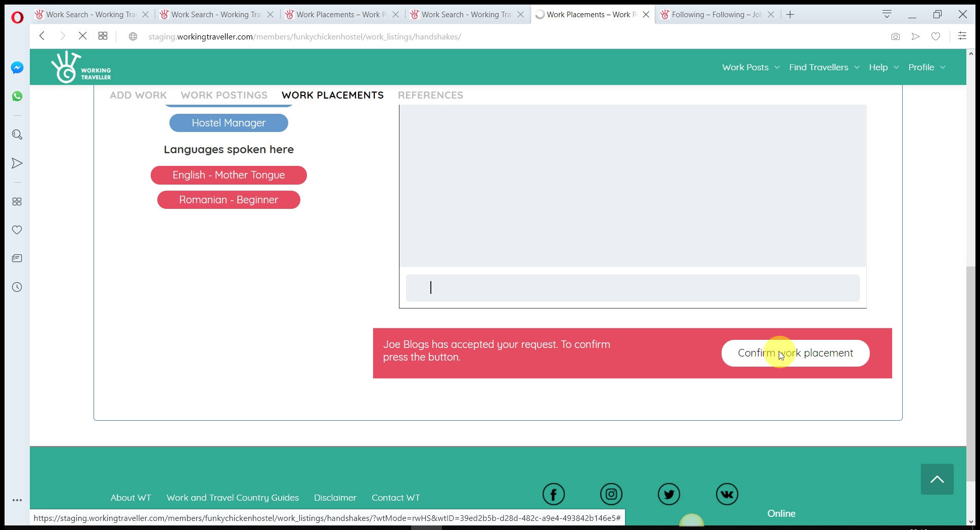Expand Profile dropdown menu
This screenshot has height=530, width=980.
tap(926, 67)
